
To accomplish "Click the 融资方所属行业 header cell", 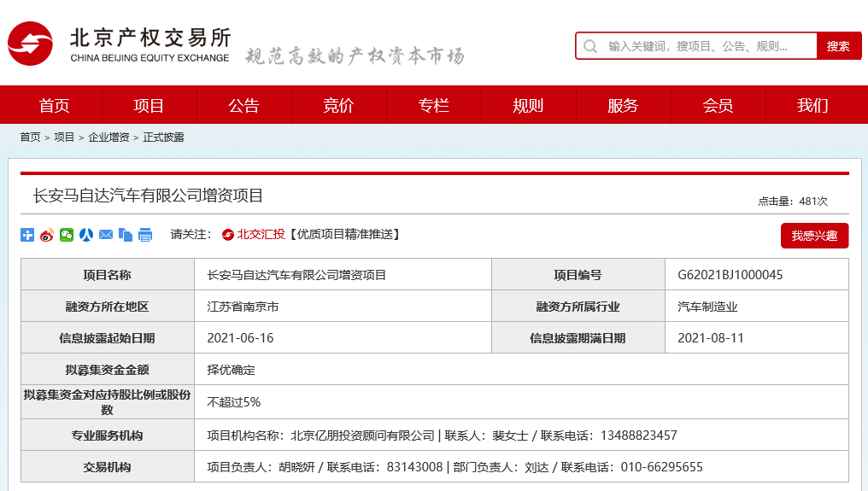I will (x=578, y=306).
